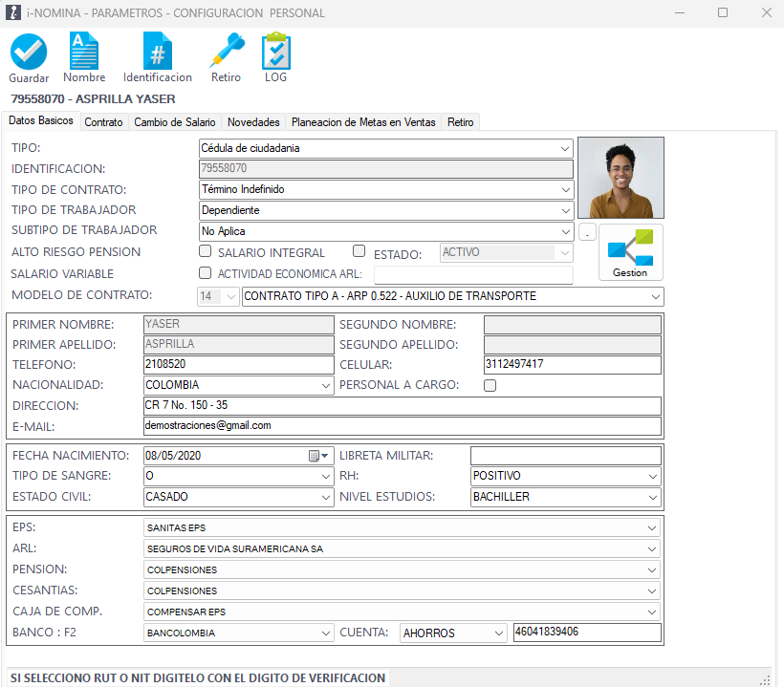Click the Identificacion hash icon
784x687 pixels.
click(157, 52)
